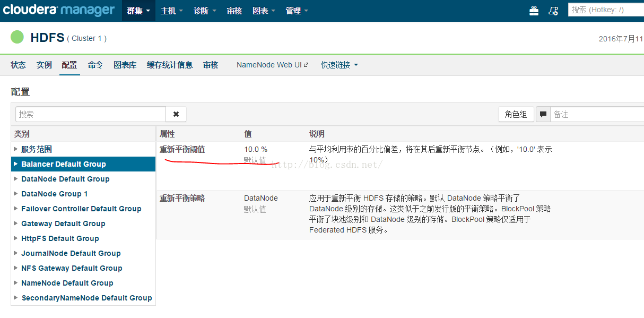Open external link icon next to NameNode Web UI
The height and width of the screenshot is (318, 644).
coord(306,65)
